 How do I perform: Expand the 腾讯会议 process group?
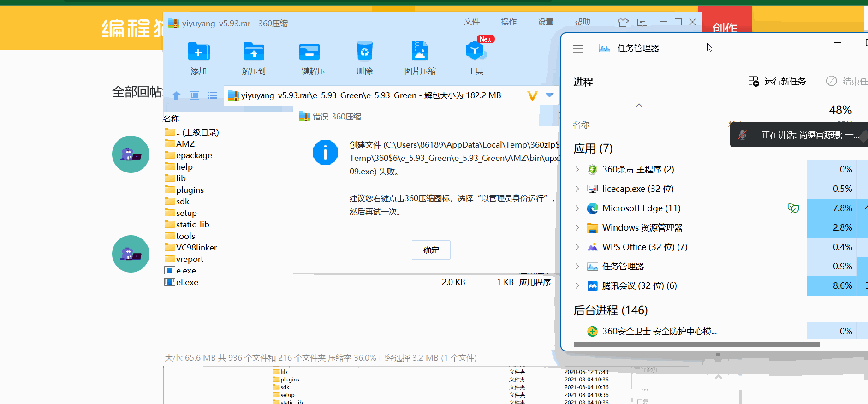coord(577,286)
